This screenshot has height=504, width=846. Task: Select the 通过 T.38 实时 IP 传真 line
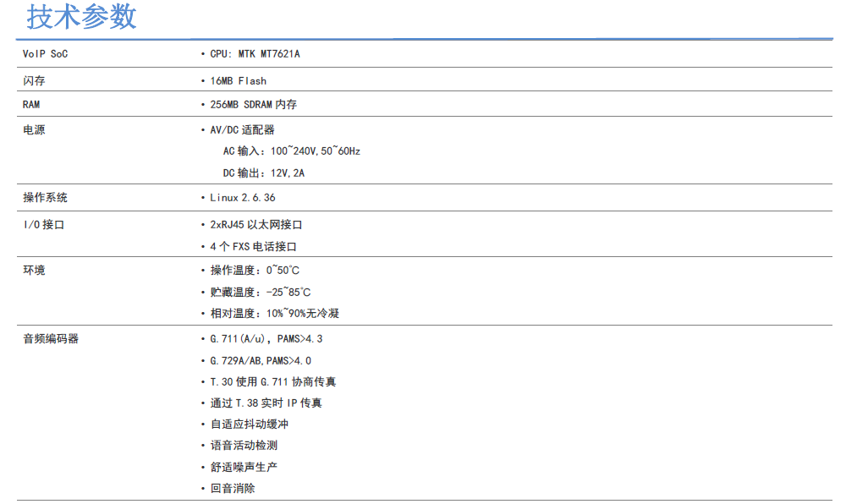[266, 403]
